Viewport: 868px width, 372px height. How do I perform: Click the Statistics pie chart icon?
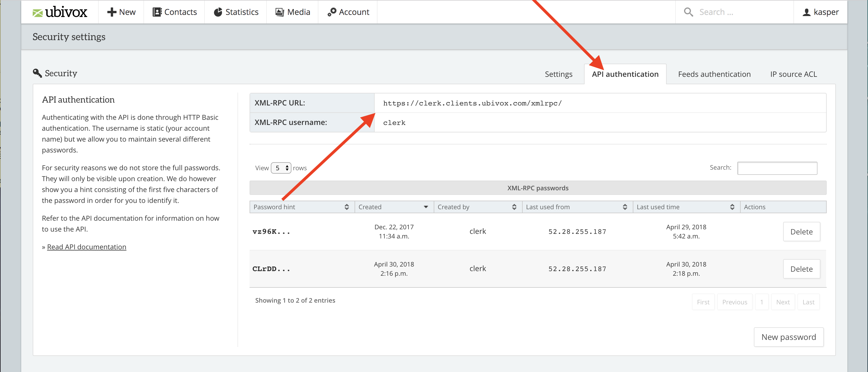pyautogui.click(x=218, y=12)
